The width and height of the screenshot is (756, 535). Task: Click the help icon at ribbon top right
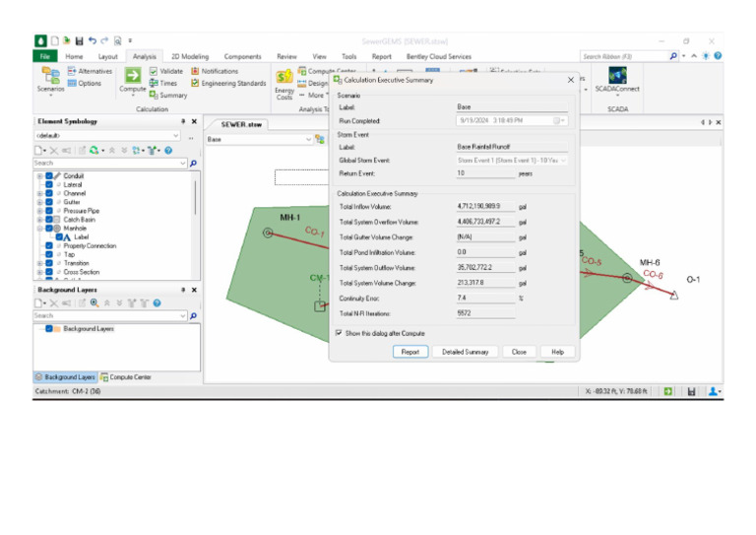click(718, 56)
